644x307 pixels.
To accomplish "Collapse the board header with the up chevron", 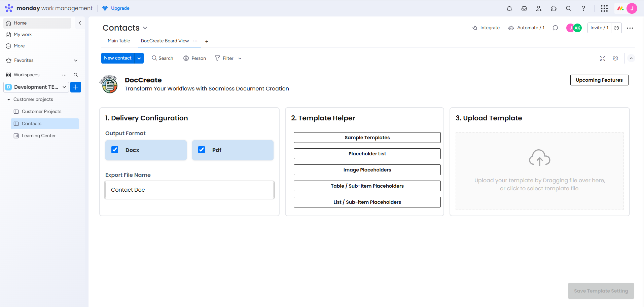I will pos(631,58).
